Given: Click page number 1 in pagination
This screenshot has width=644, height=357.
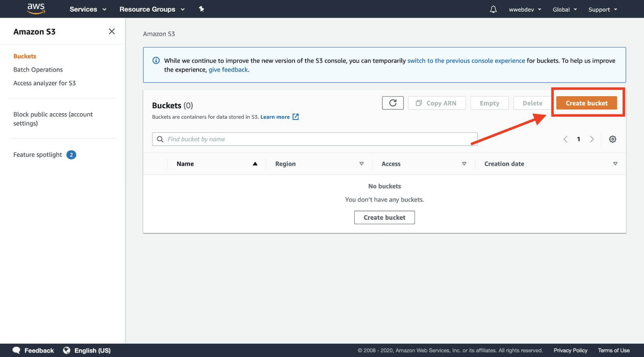Looking at the screenshot, I should (578, 139).
